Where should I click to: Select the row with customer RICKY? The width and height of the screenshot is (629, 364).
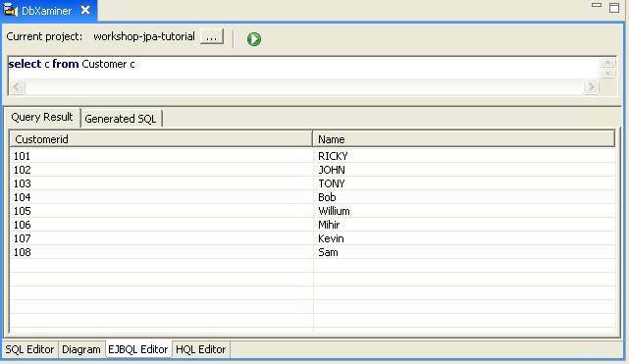tap(312, 156)
